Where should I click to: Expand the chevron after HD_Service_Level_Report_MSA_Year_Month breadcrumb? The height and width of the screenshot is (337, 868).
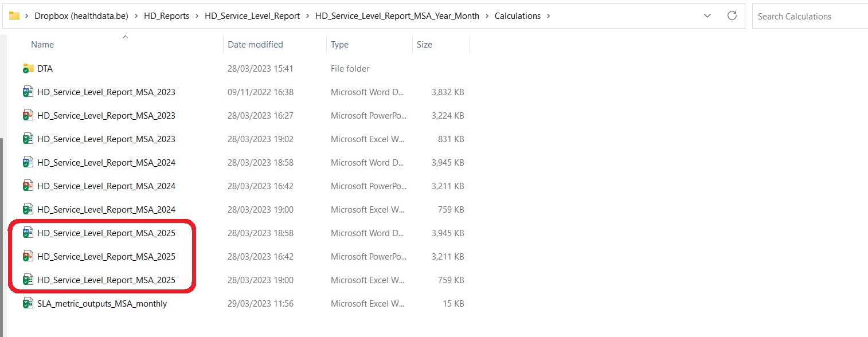[x=487, y=16]
